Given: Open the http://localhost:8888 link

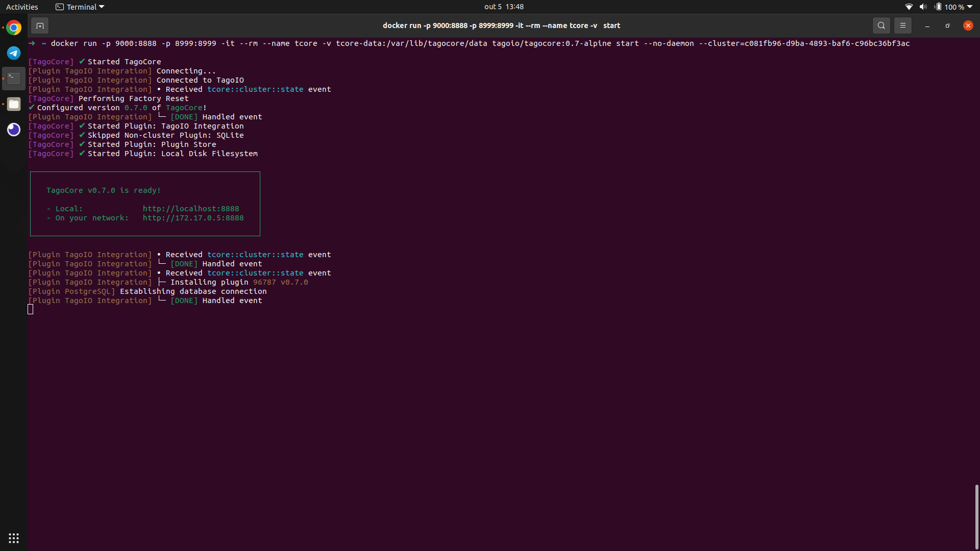Looking at the screenshot, I should tap(191, 208).
